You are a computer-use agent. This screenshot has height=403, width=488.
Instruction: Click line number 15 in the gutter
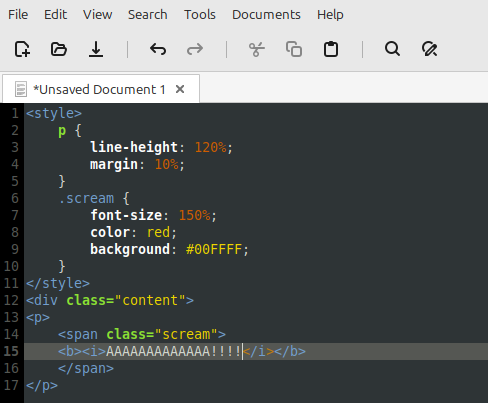11,351
